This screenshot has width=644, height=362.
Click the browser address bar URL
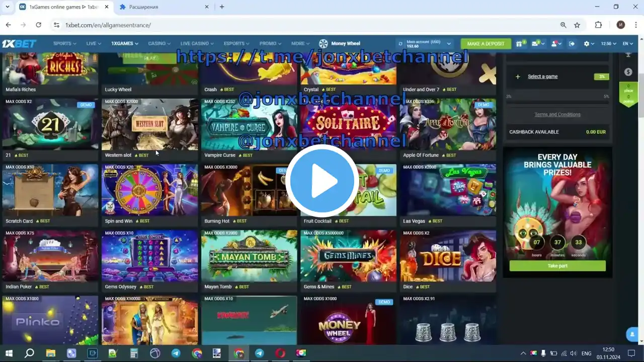[108, 25]
